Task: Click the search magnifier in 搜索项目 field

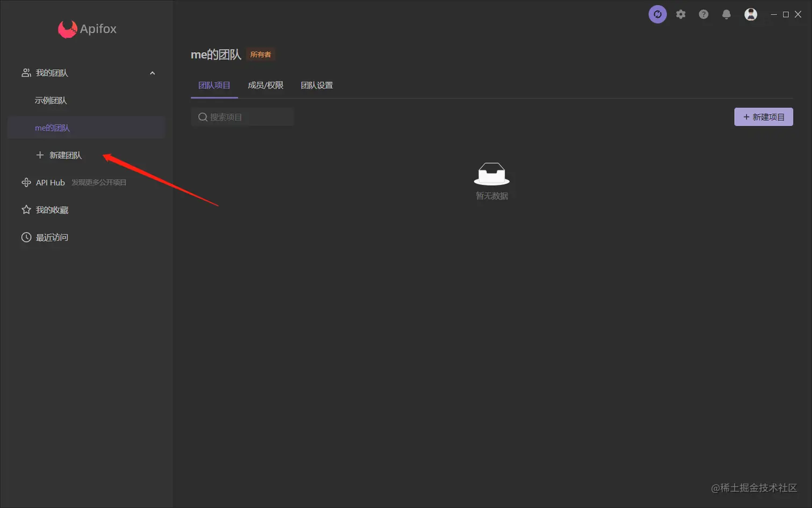Action: (202, 117)
